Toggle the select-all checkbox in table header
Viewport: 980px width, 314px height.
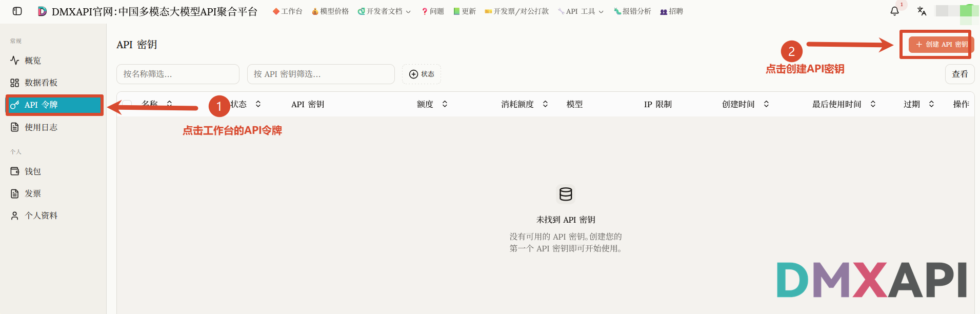click(x=127, y=104)
